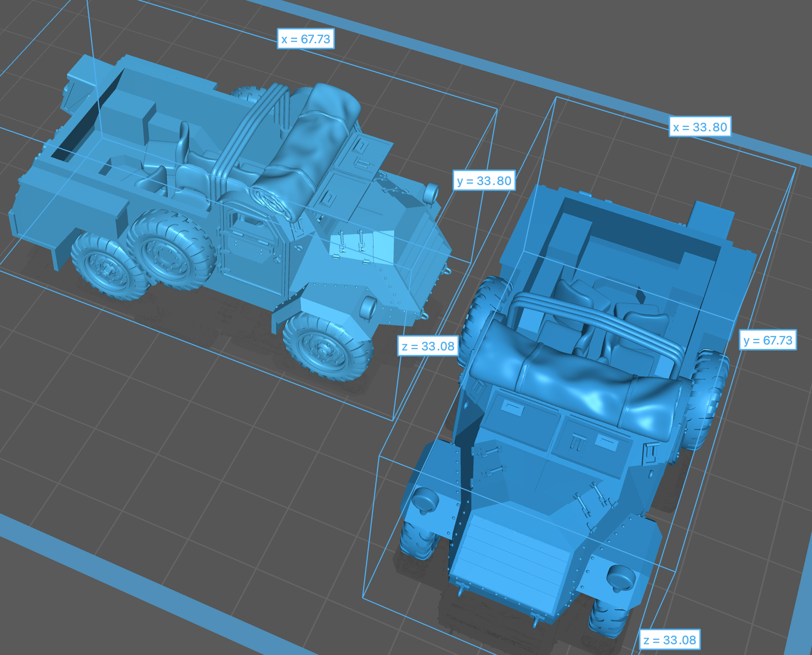This screenshot has width=812, height=655.
Task: Click z = 33.08 label below right vehicle
Action: tap(670, 640)
